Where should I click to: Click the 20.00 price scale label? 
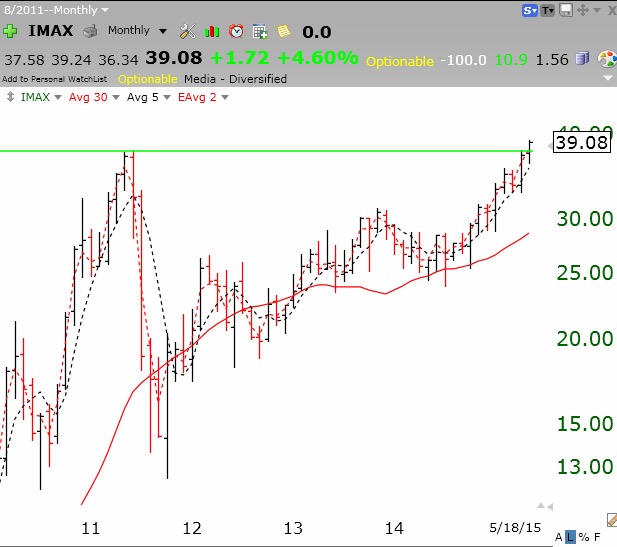click(x=585, y=338)
